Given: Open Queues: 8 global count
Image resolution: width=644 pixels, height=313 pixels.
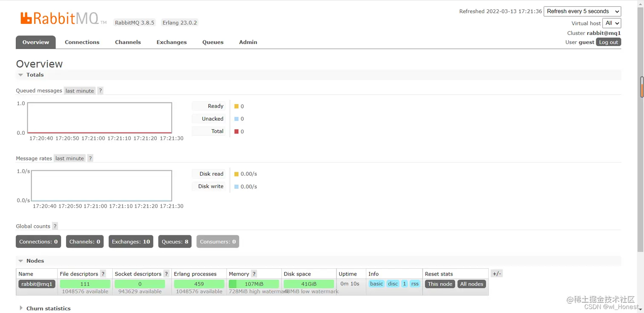Looking at the screenshot, I should (x=175, y=241).
